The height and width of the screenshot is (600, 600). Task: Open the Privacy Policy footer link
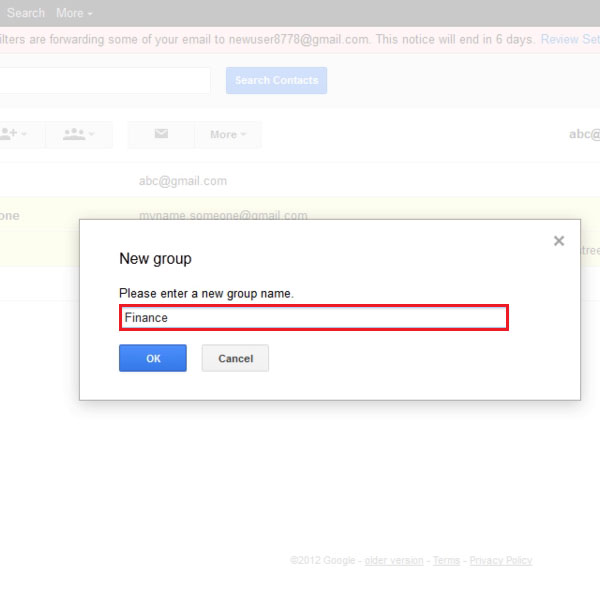[501, 561]
